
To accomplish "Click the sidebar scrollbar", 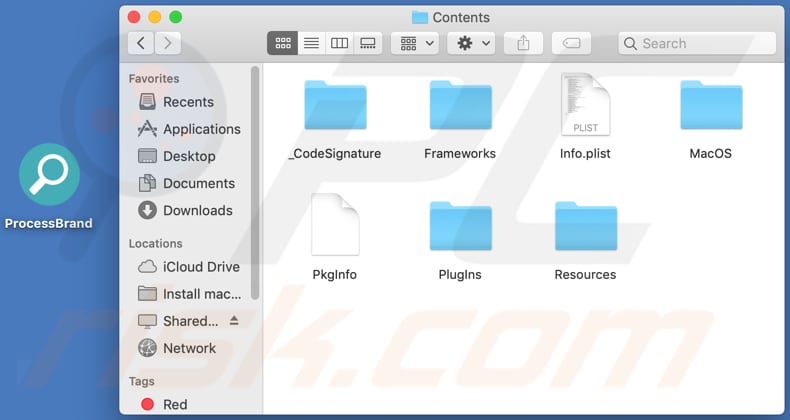I will point(255,182).
